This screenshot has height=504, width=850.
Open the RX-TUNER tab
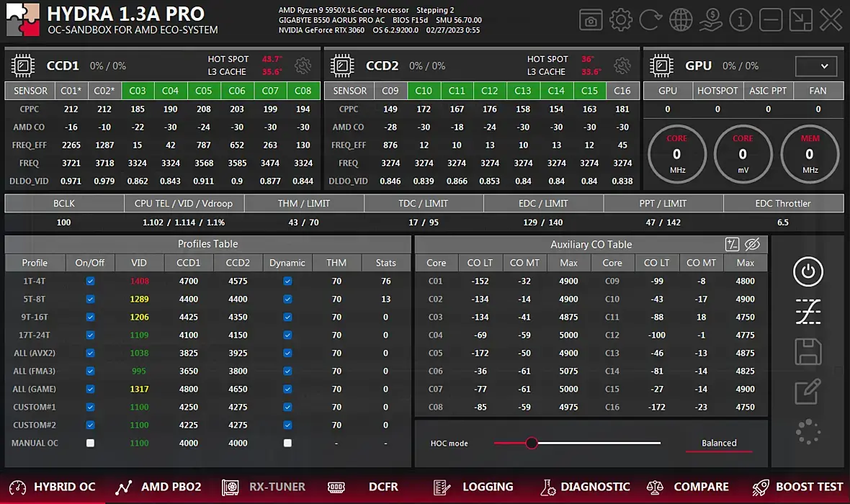pyautogui.click(x=264, y=487)
